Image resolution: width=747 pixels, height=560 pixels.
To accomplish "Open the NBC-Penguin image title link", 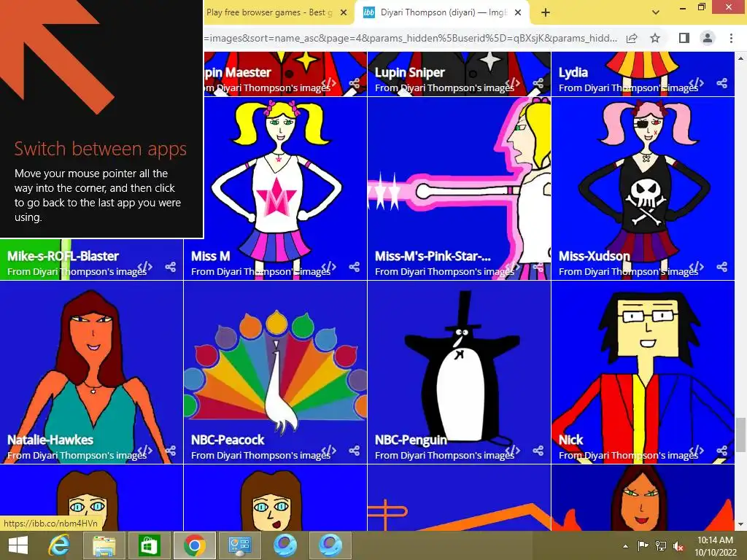I will (411, 440).
